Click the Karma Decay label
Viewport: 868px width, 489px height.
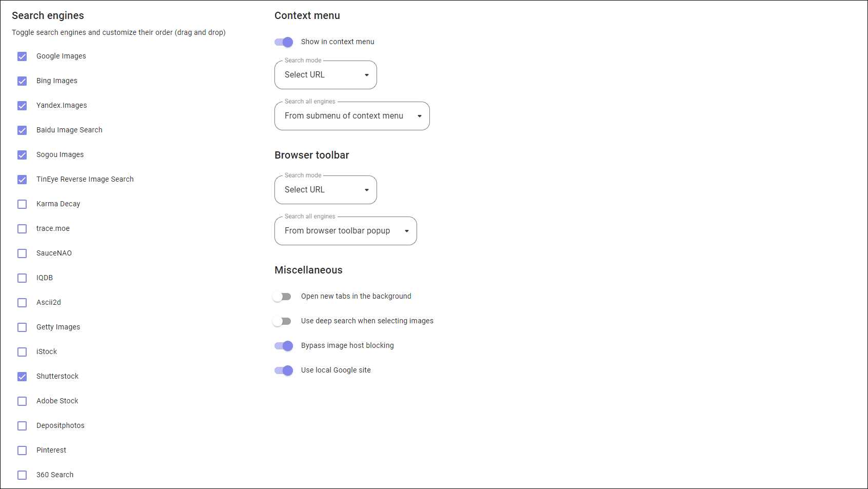point(58,204)
